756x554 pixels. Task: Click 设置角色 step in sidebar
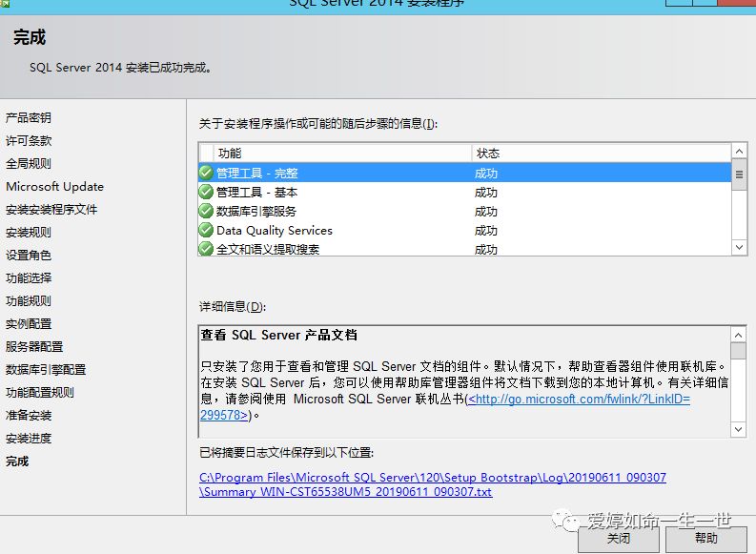tap(28, 255)
